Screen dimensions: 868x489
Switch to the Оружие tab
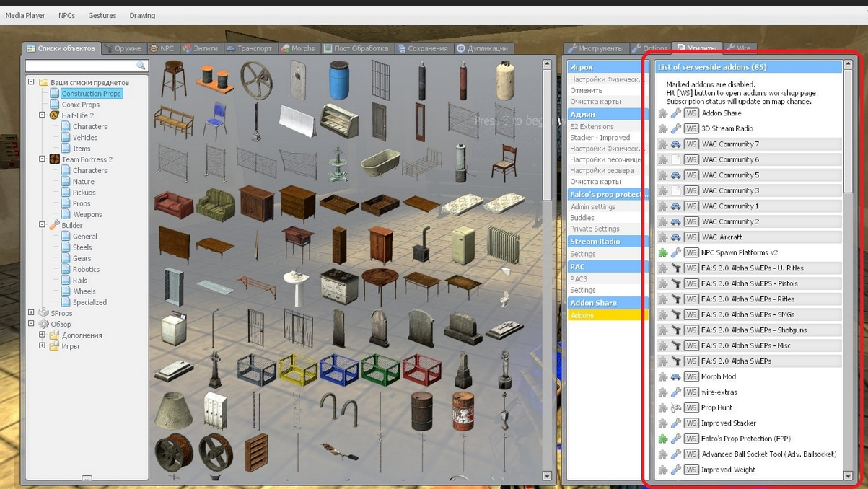(123, 48)
